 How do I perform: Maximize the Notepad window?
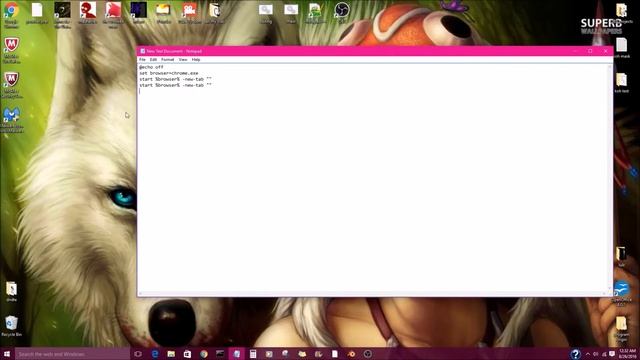point(590,51)
